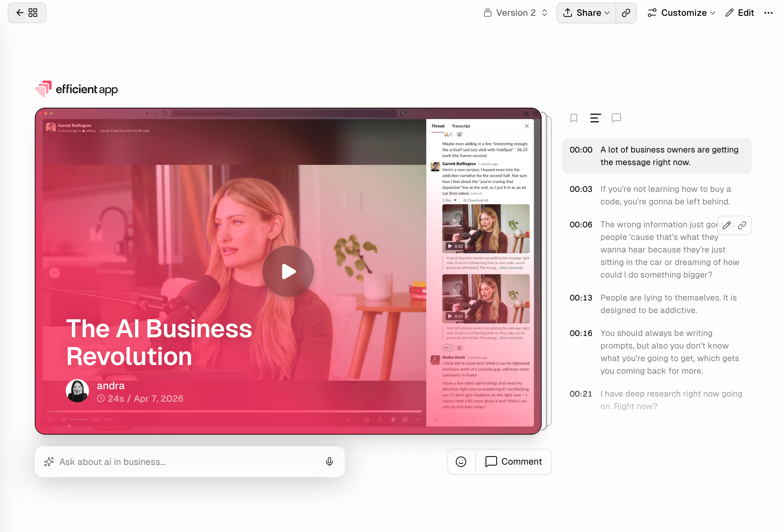
Task: Click the microphone icon in ask field
Action: [x=329, y=462]
